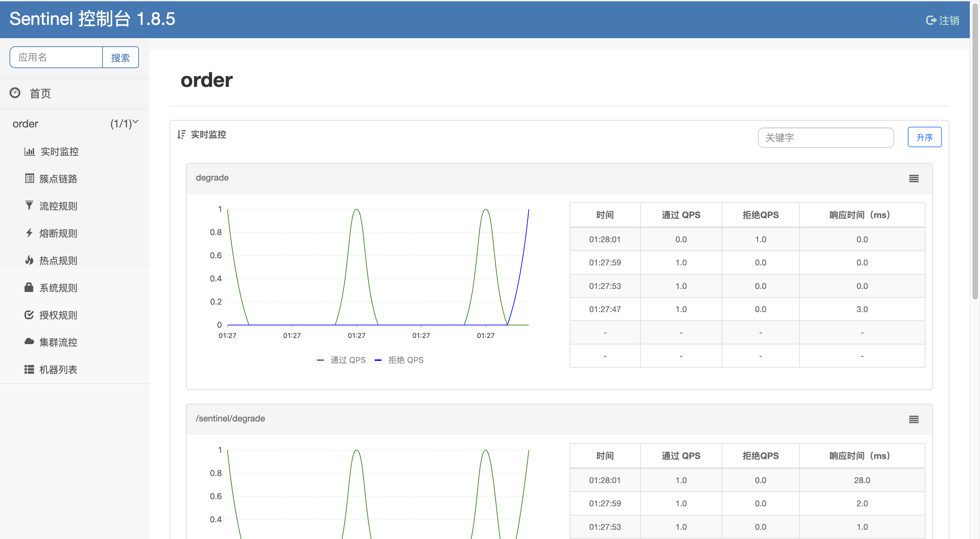Open the hamburger menu on /sentinel/degrade chart
Screen dimensions: 980x539
tap(914, 419)
